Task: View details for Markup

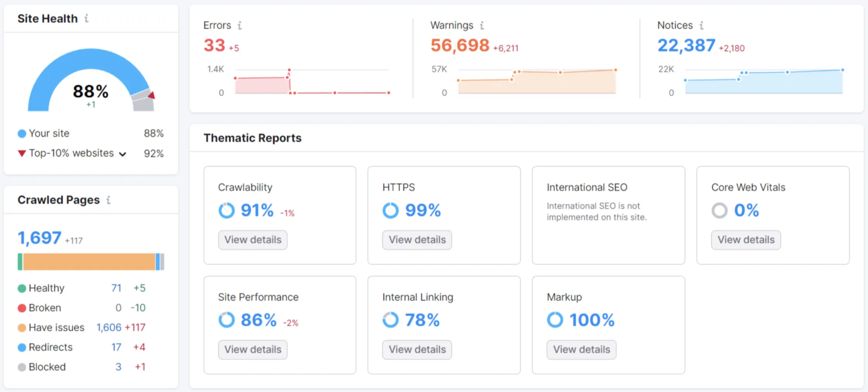Action: coord(582,349)
